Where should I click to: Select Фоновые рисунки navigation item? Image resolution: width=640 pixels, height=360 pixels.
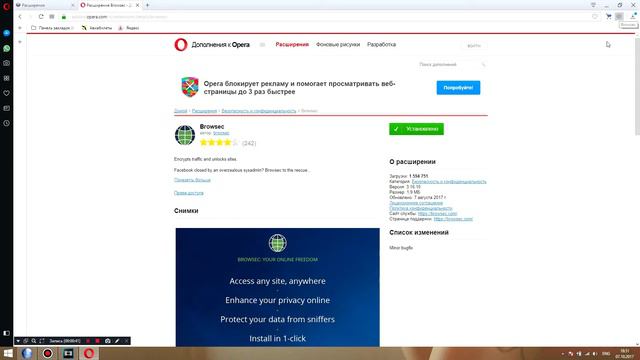338,44
